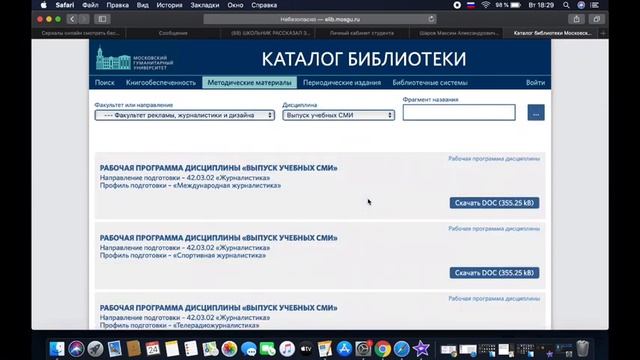Expand the Факультет или направление dropdown
Image resolution: width=640 pixels, height=360 pixels.
pyautogui.click(x=184, y=115)
